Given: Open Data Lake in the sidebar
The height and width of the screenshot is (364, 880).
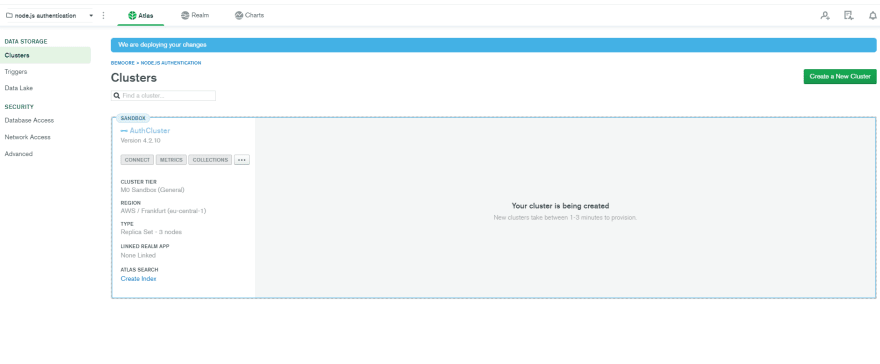Looking at the screenshot, I should [19, 88].
